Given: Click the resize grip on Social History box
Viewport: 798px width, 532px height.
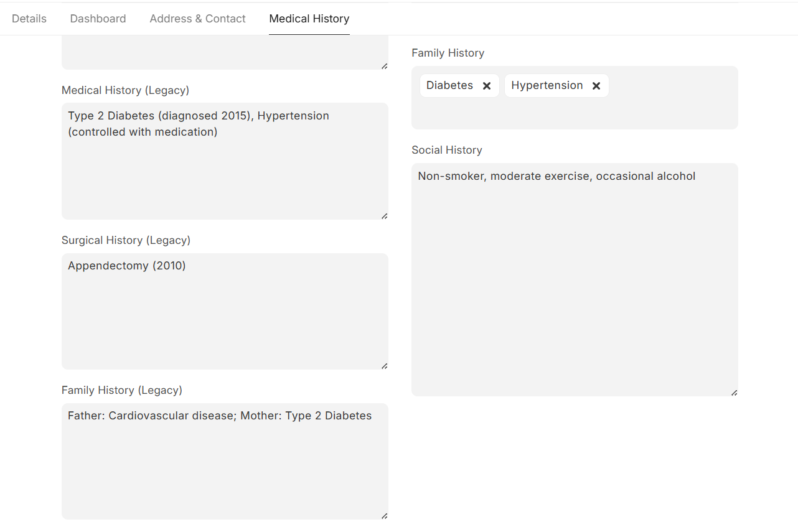Looking at the screenshot, I should coord(733,392).
